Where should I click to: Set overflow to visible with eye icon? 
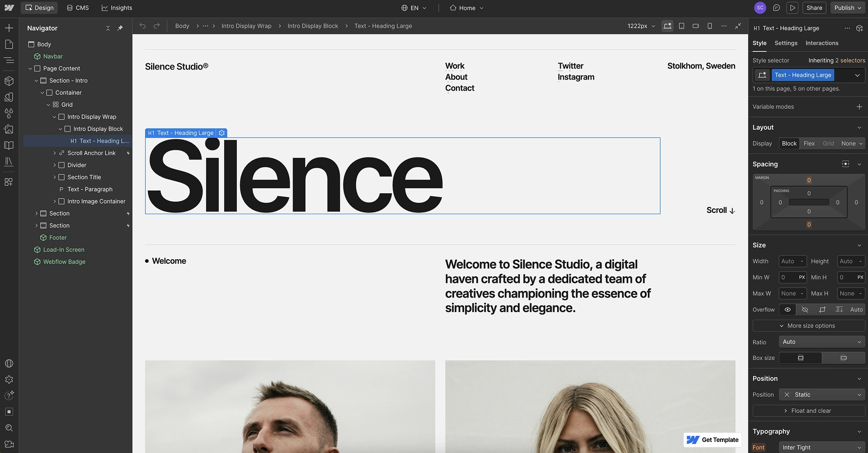click(x=787, y=310)
